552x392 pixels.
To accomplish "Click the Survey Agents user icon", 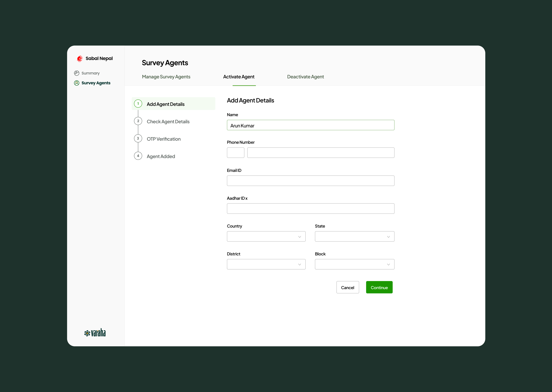I will pyautogui.click(x=77, y=83).
